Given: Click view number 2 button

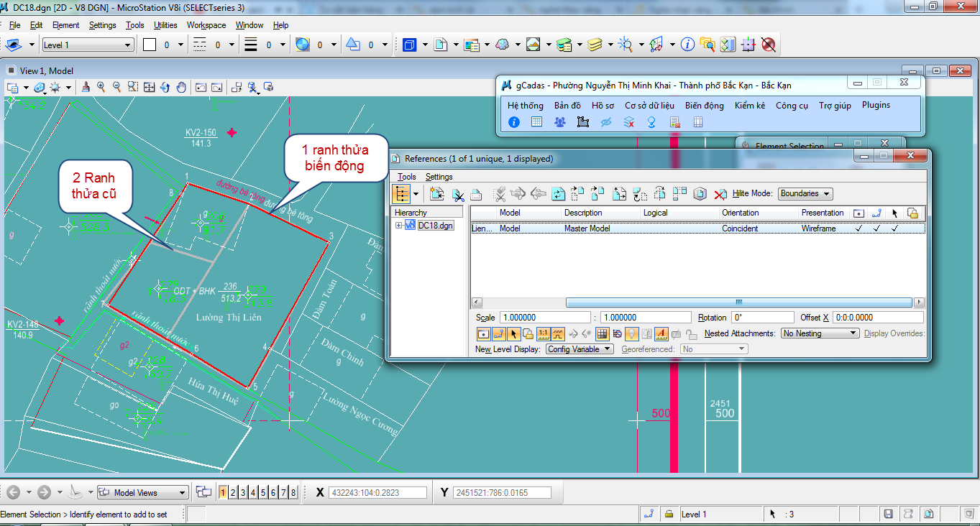Looking at the screenshot, I should click(234, 492).
